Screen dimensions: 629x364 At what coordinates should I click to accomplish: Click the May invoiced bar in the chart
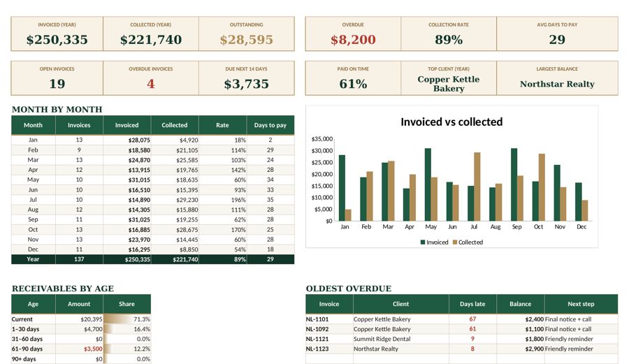(x=428, y=184)
